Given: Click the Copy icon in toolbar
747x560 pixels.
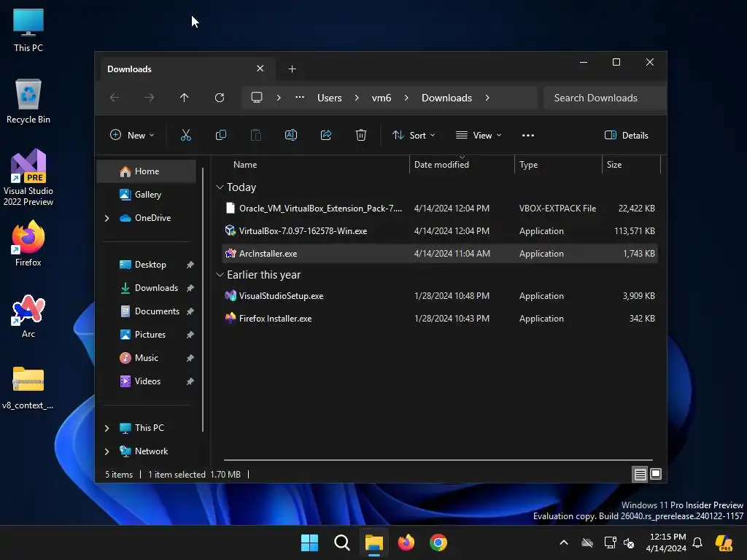Looking at the screenshot, I should [x=220, y=135].
